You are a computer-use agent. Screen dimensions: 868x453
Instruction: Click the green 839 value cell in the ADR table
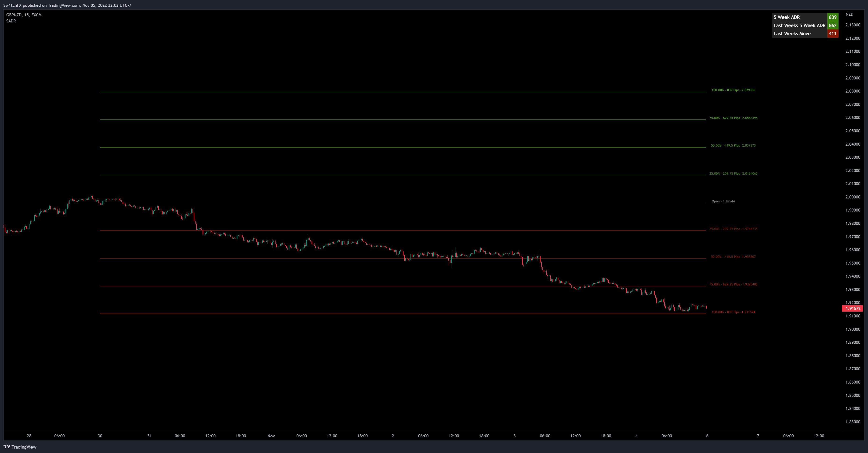(833, 17)
